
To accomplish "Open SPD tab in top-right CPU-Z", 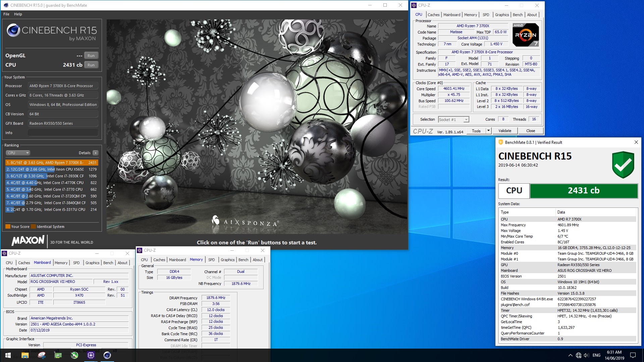I will pos(486,15).
